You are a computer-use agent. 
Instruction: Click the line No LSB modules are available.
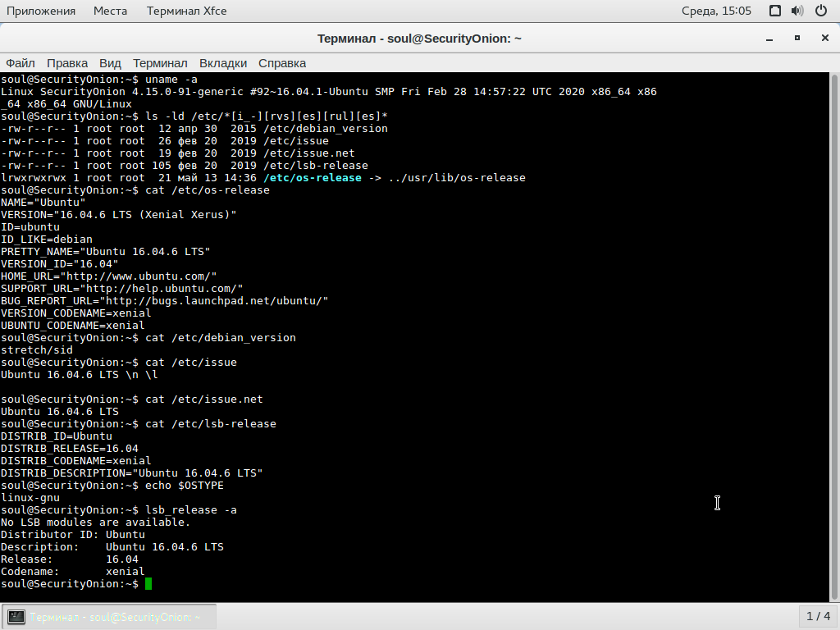pos(95,523)
